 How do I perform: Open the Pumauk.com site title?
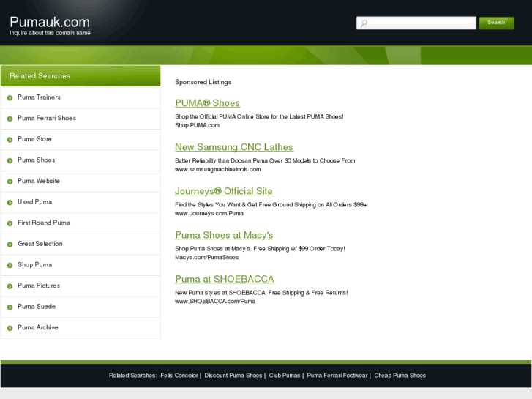[50, 22]
